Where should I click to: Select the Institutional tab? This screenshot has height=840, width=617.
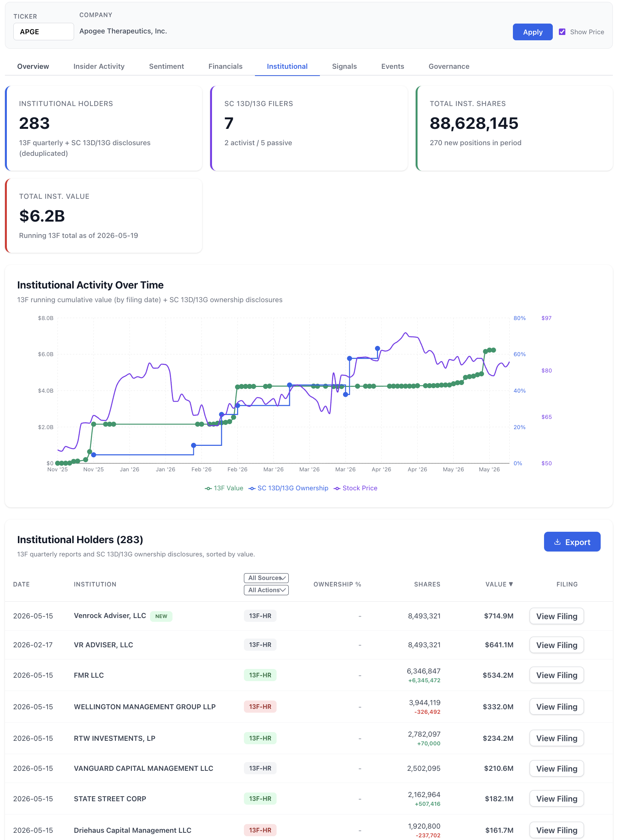tap(287, 67)
